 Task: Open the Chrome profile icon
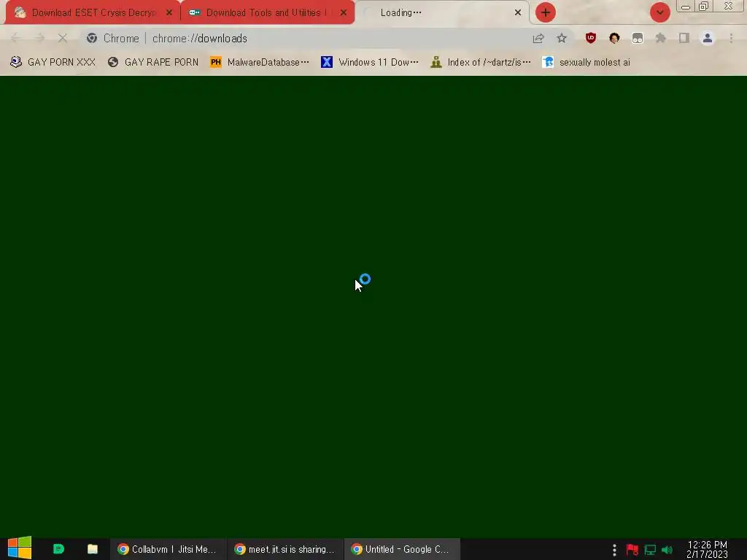(708, 38)
